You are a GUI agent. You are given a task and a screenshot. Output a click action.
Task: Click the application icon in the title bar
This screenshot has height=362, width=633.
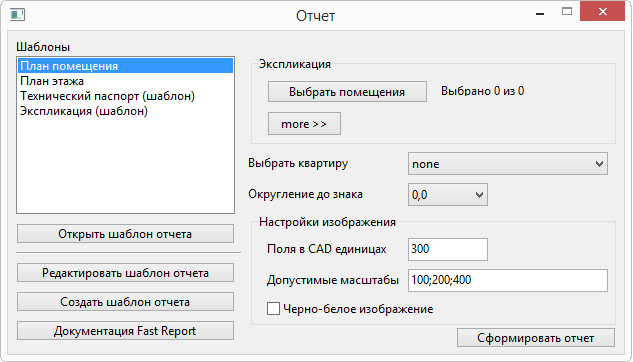(x=17, y=15)
